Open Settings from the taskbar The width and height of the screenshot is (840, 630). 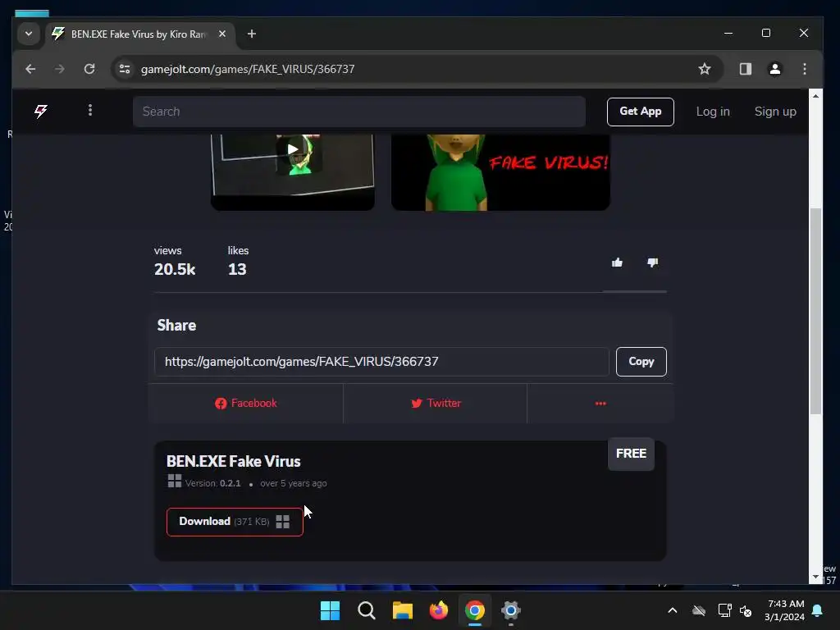click(511, 610)
